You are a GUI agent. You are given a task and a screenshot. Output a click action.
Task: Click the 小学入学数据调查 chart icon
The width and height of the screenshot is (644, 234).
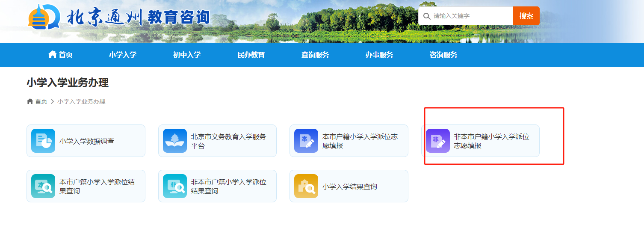[43, 141]
